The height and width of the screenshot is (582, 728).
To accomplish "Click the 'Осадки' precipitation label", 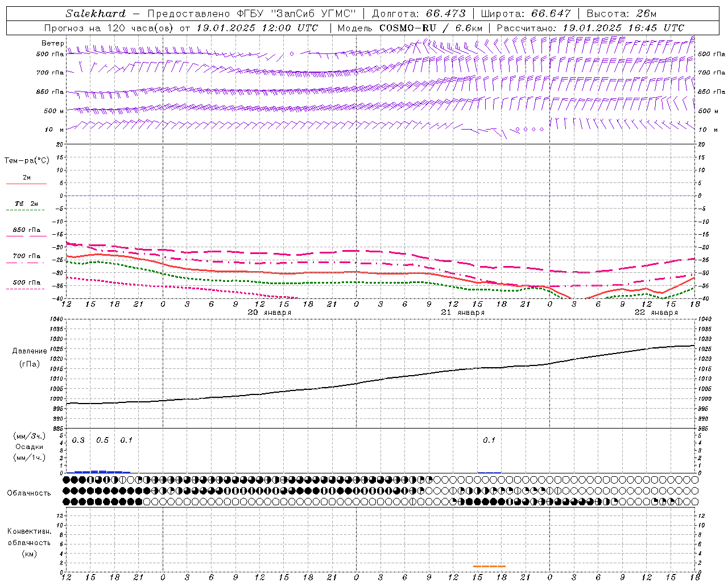I will pyautogui.click(x=30, y=447).
